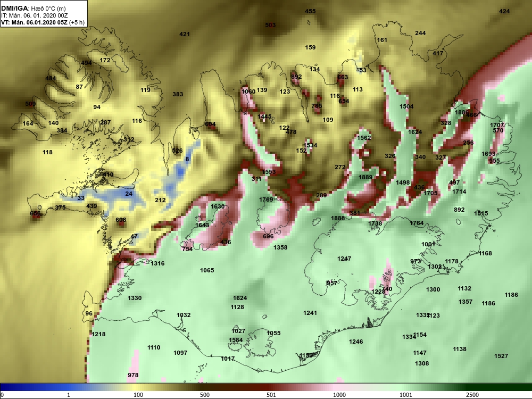Image resolution: width=532 pixels, height=399 pixels.
Task: Click the map value '1515'
Action: [481, 213]
